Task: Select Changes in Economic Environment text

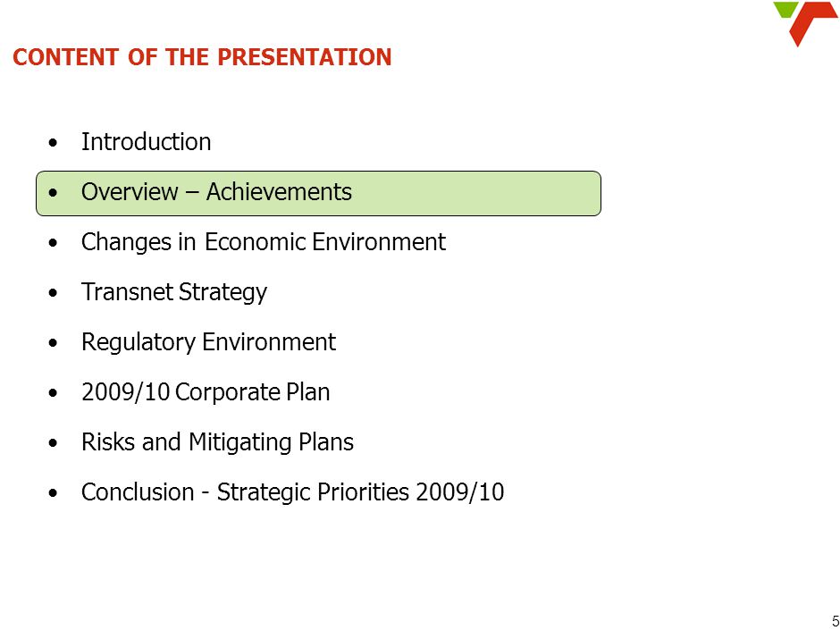Action: point(263,242)
